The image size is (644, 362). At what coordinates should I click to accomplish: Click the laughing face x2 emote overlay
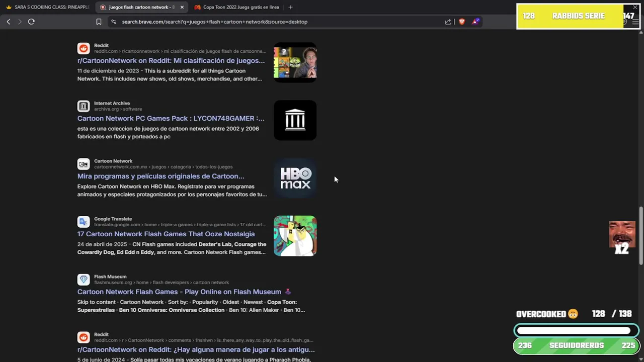click(622, 238)
